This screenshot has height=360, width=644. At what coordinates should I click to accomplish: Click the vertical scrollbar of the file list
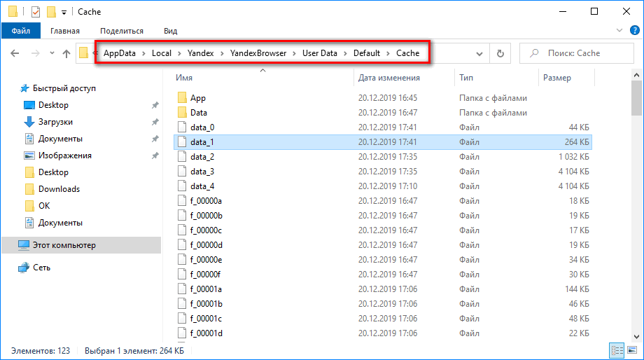(636, 210)
